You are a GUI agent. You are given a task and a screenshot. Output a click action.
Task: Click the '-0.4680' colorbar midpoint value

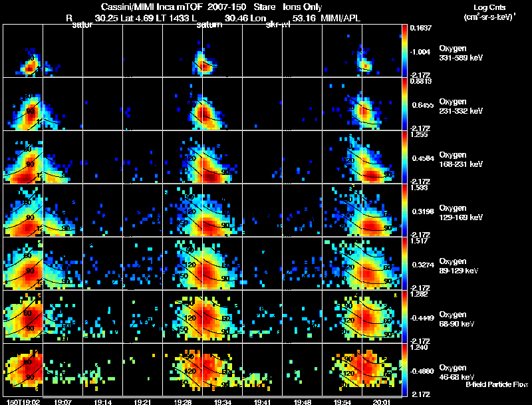click(x=422, y=371)
